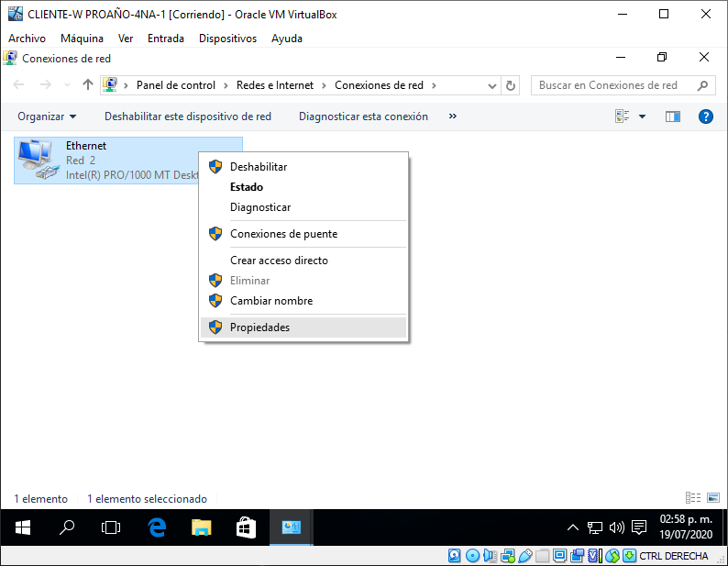Screen dimensions: 728x566
Task: Click the VirtualBox display indicator
Action: click(x=560, y=555)
